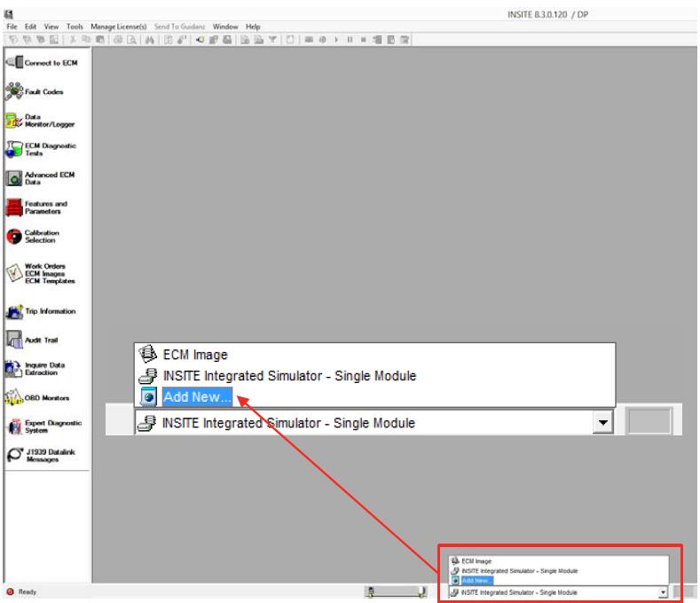
Task: Click the Stop toolbar button
Action: (364, 40)
